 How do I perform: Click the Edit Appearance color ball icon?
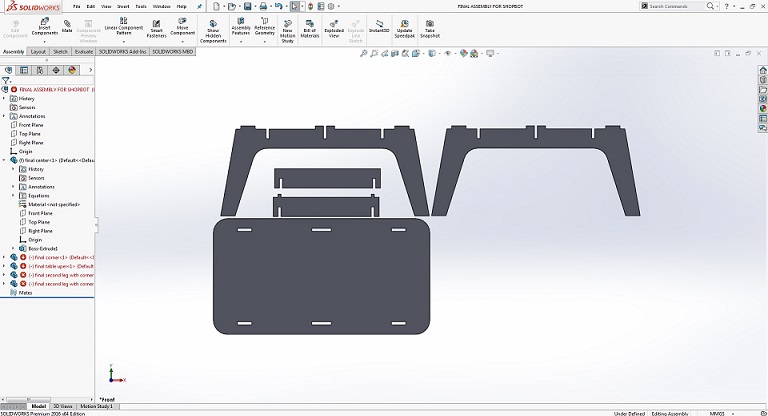tap(463, 53)
